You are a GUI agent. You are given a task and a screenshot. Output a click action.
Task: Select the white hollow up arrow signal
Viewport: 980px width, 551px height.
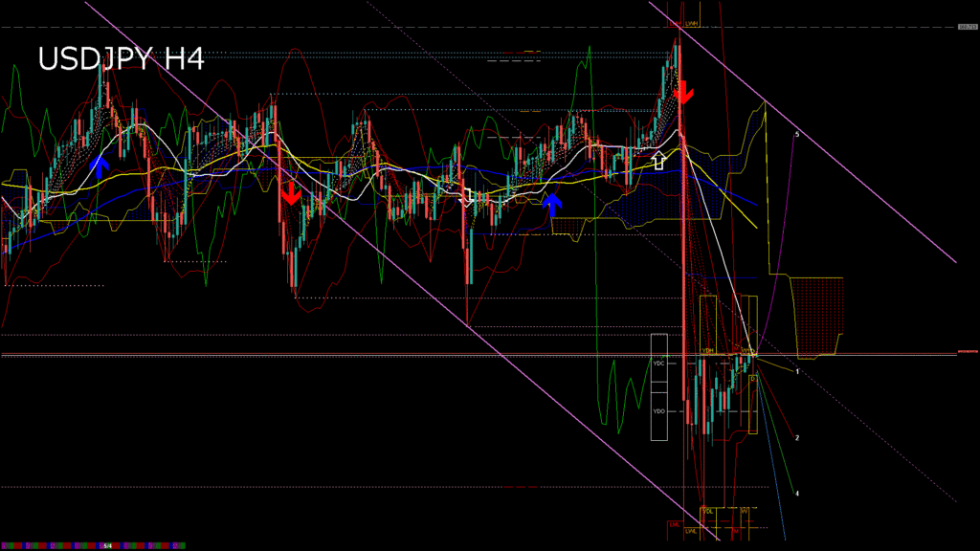click(658, 160)
